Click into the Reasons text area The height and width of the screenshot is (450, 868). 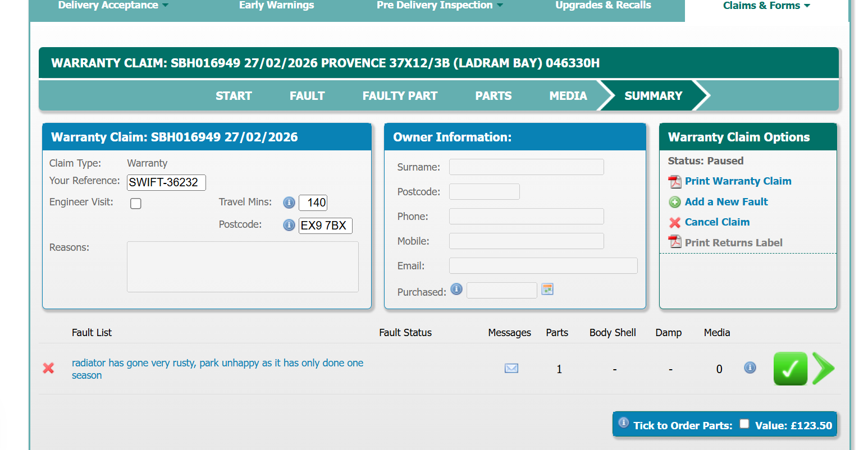243,267
